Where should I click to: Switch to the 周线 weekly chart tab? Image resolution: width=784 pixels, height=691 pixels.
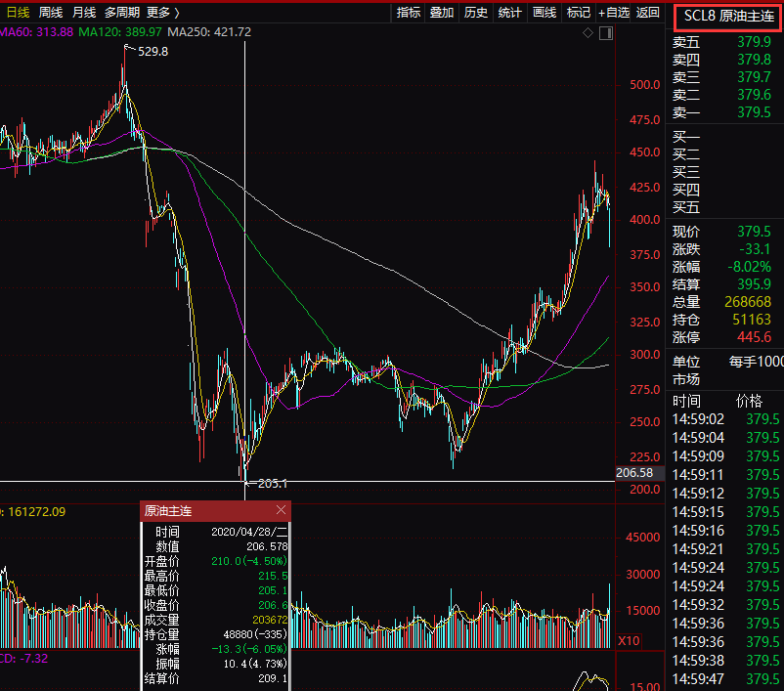[51, 12]
